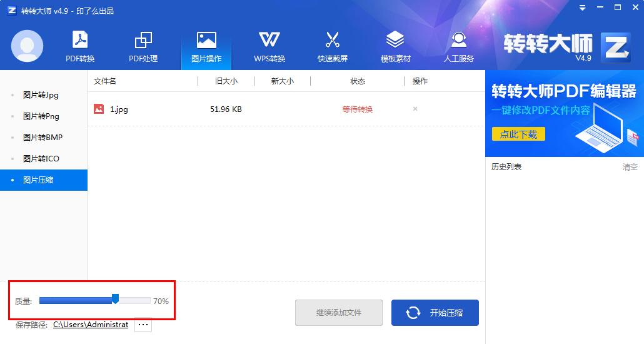Click the 等待转换 status text
644x344 pixels.
(x=357, y=109)
